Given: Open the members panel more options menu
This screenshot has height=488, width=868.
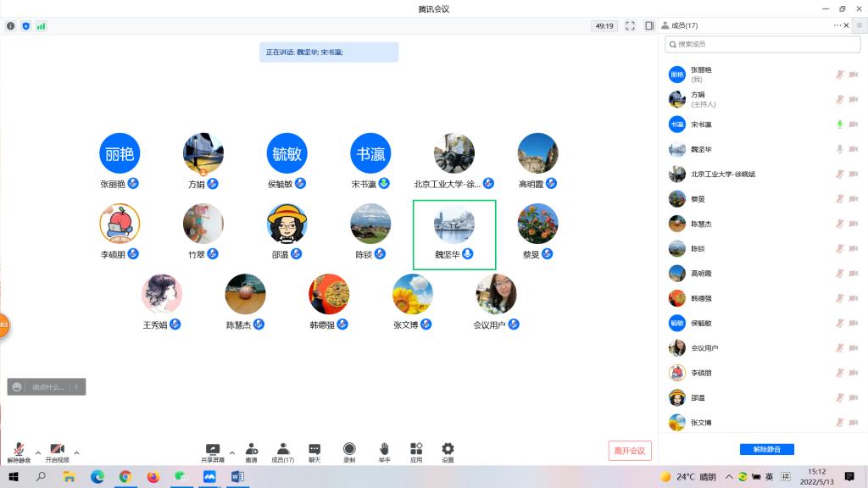Looking at the screenshot, I should (837, 25).
